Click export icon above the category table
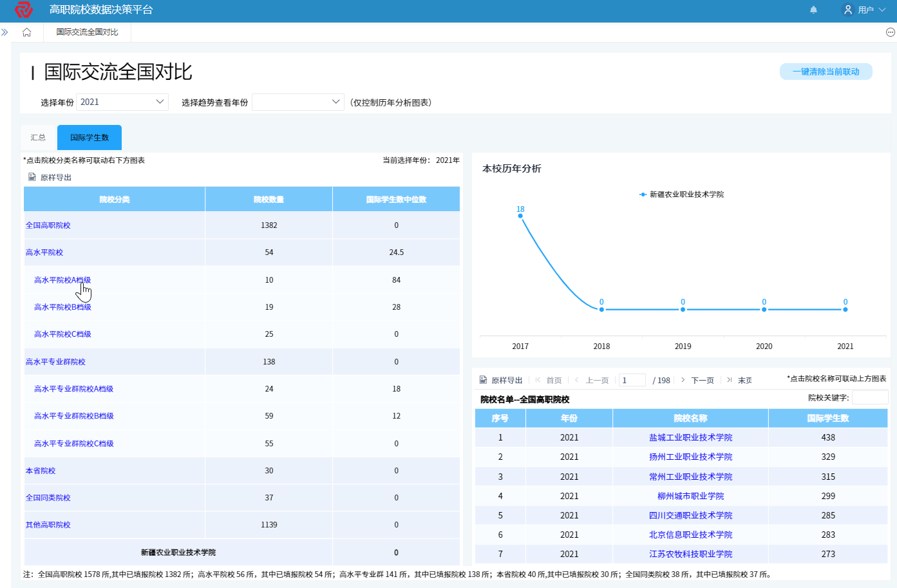897x588 pixels. click(32, 177)
